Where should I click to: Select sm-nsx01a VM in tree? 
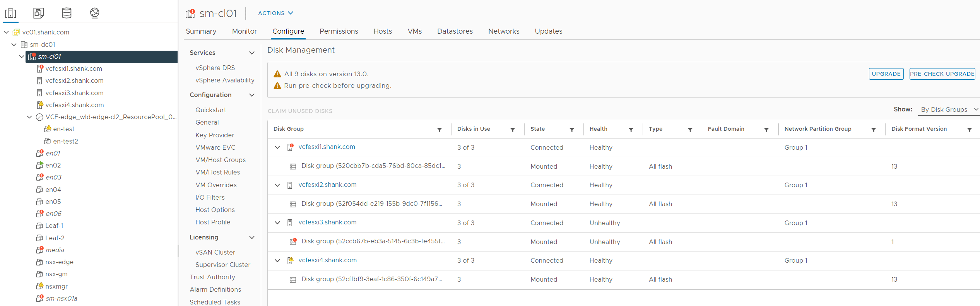(62, 298)
